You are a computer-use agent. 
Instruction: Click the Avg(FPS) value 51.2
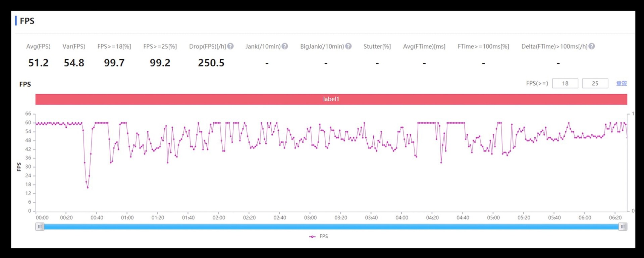click(x=38, y=63)
